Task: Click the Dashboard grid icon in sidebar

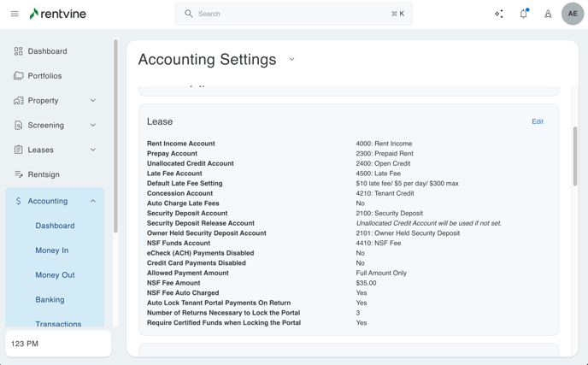Action: [x=19, y=51]
